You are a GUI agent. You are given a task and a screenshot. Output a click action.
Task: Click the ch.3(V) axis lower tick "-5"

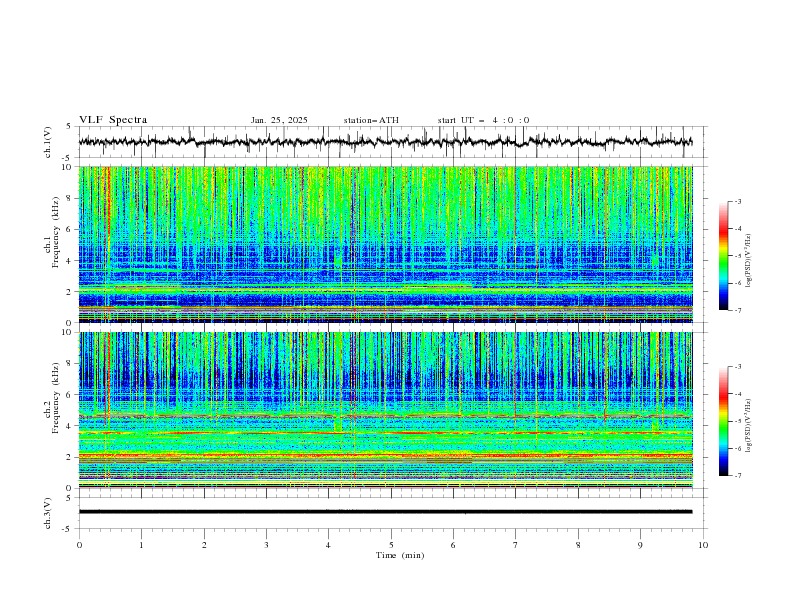pos(68,529)
